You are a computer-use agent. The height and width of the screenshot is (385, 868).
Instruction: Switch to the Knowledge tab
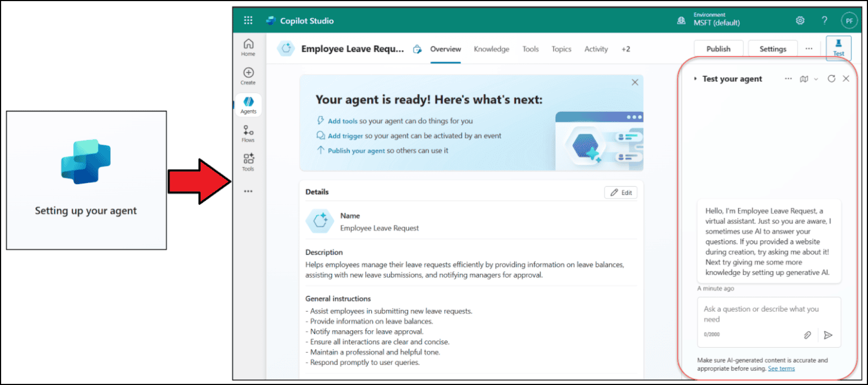[491, 49]
